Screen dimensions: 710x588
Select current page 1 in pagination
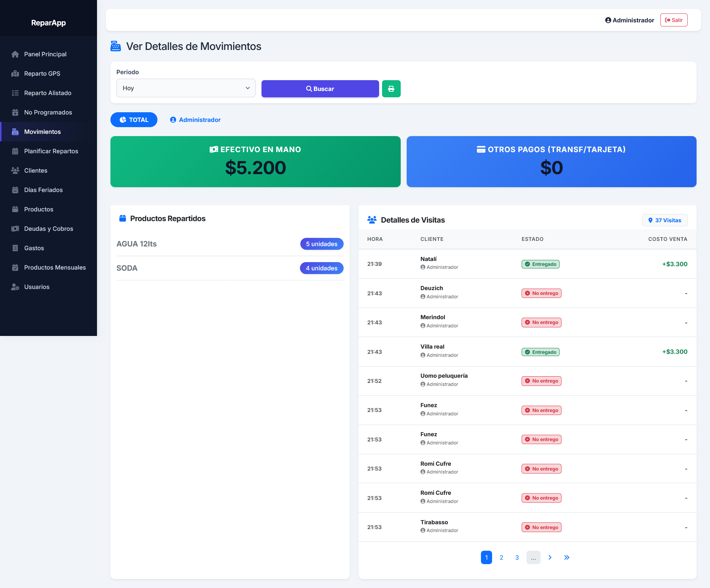pyautogui.click(x=487, y=557)
